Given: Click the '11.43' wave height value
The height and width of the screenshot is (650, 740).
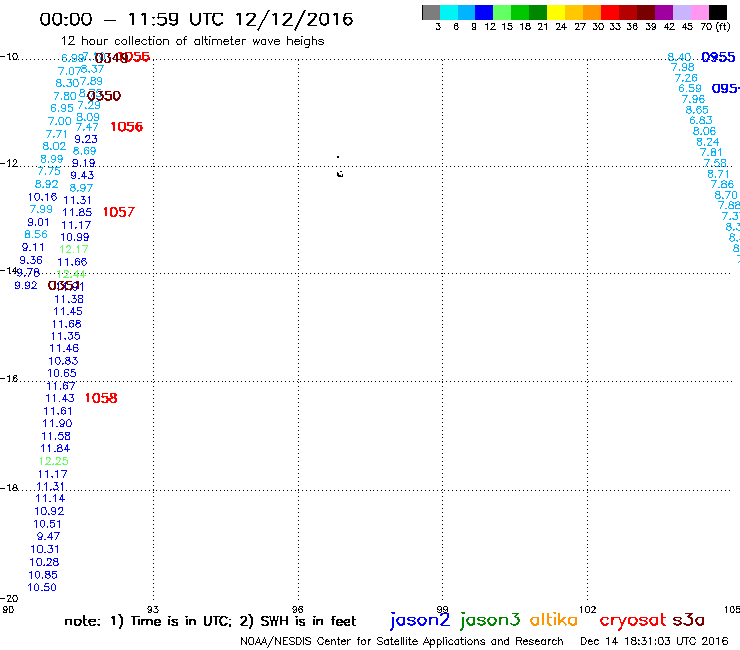Looking at the screenshot, I should tap(60, 398).
